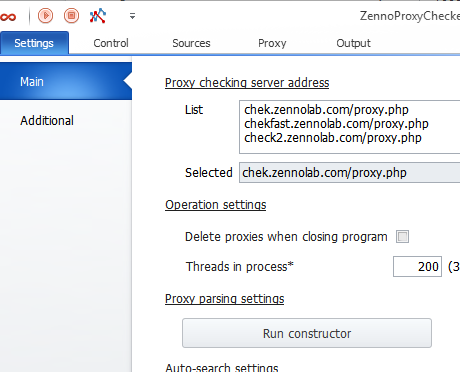
Task: Go to the Sources tab
Action: 191,43
